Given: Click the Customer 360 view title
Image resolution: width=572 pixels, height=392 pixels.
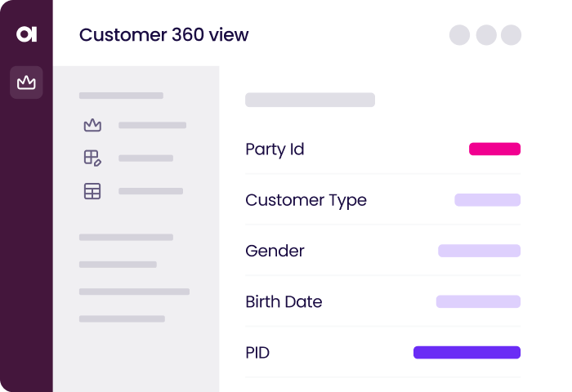Looking at the screenshot, I should point(163,35).
